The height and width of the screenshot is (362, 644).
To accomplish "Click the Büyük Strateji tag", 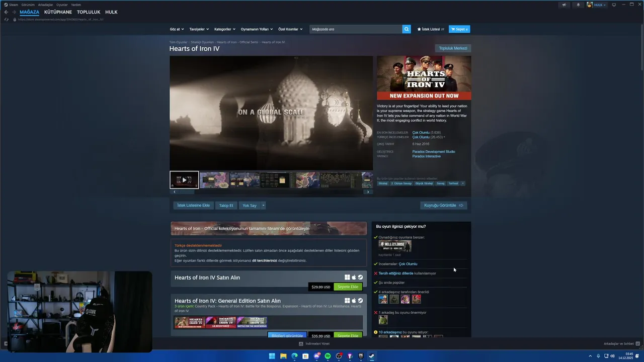I will click(x=424, y=184).
